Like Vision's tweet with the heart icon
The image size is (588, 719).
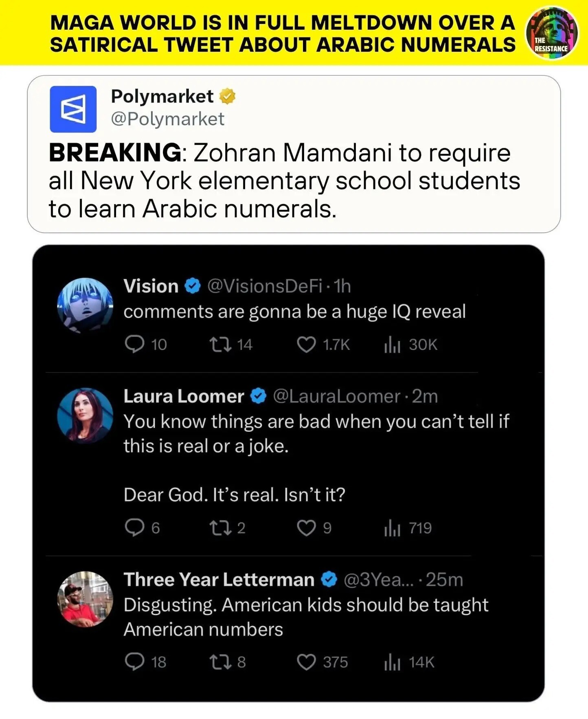[306, 345]
